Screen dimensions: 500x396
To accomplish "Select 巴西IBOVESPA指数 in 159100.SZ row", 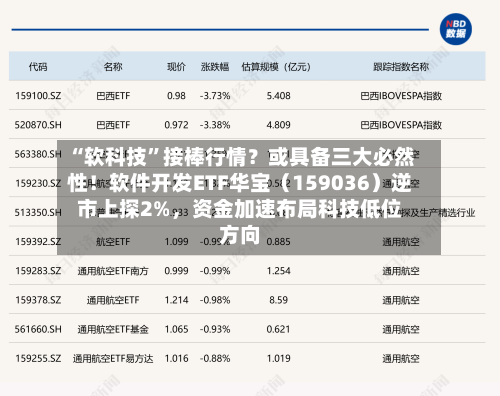I will pos(401,96).
